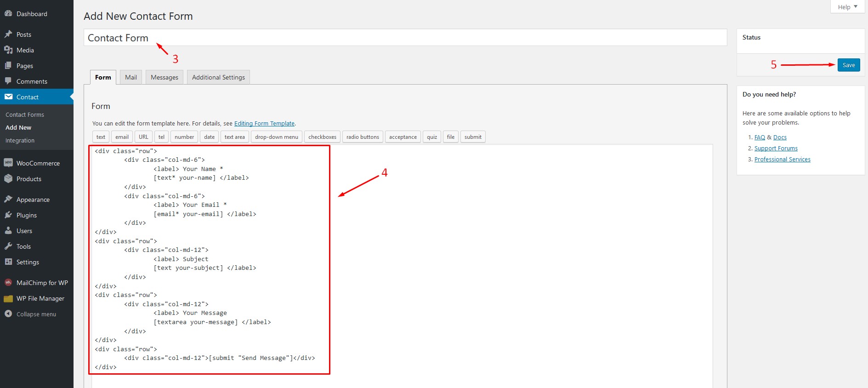Click the Comments speech bubble icon
This screenshot has width=868, height=388.
point(8,81)
